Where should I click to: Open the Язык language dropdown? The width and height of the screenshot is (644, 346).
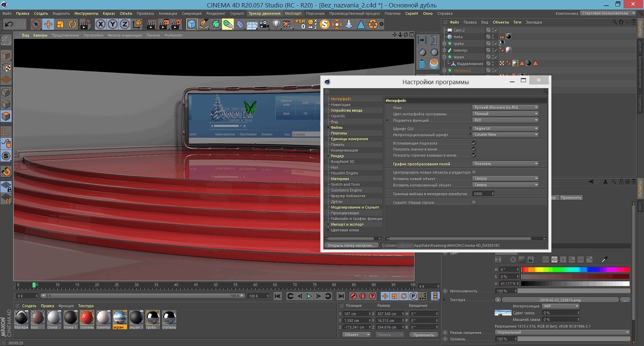click(506, 108)
